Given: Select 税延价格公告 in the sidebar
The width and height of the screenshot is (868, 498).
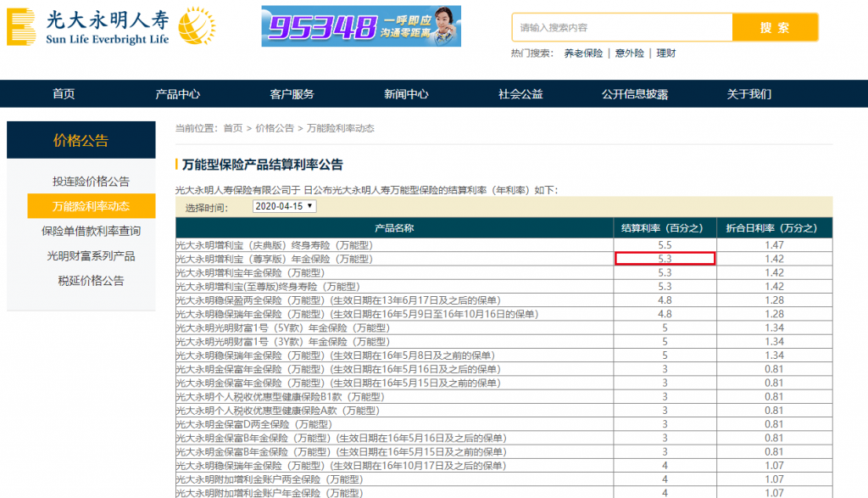Looking at the screenshot, I should (x=91, y=281).
